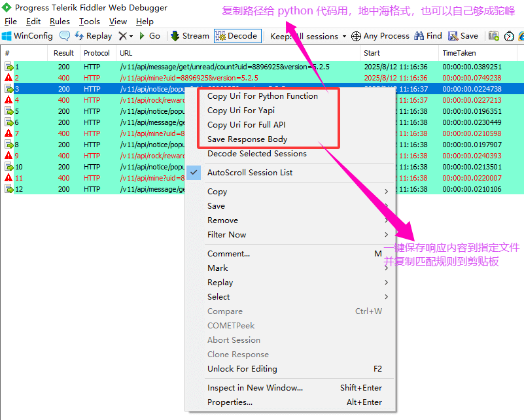Click time 00:00:00.0224738 in session 3
Image resolution: width=524 pixels, height=420 pixels.
tap(472, 89)
